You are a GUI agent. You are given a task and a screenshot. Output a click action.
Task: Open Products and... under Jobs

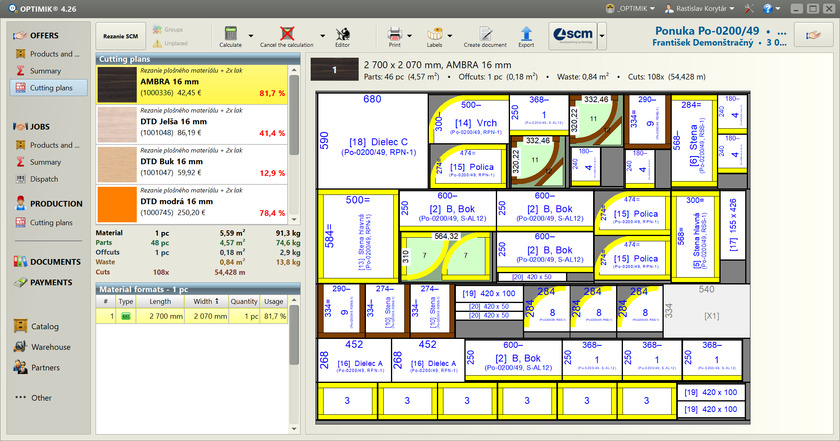point(48,145)
